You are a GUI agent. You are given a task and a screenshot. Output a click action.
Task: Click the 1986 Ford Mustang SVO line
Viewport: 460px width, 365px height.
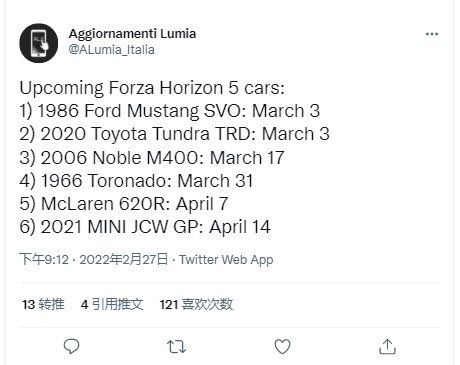[x=170, y=111]
